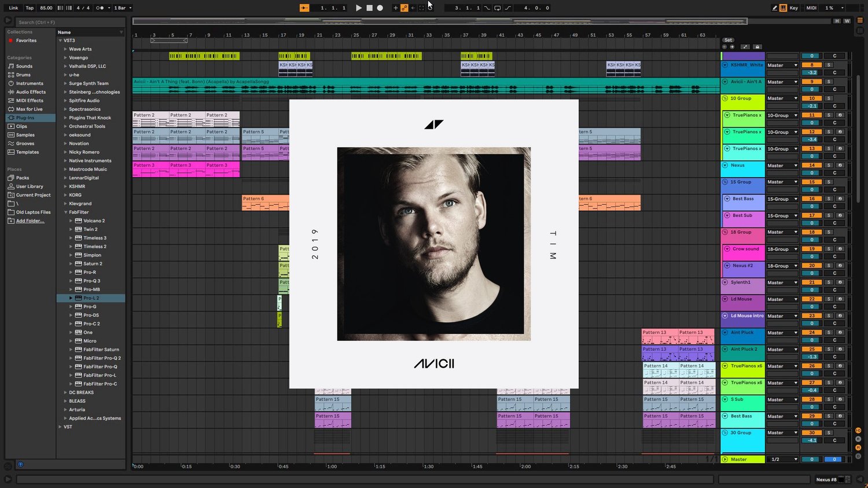868x488 pixels.
Task: Expand the Pro-L 2 plugin entry
Action: [x=71, y=298]
